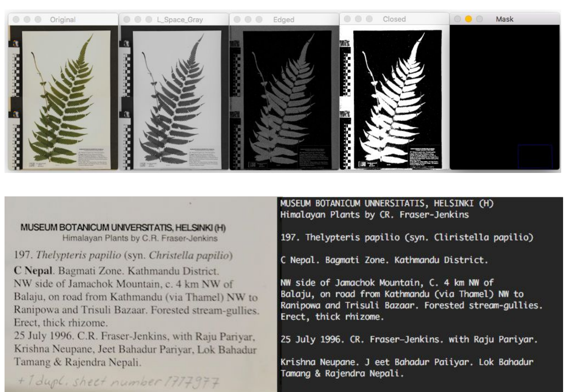The height and width of the screenshot is (392, 568).
Task: Close the Edged window
Action: point(237,19)
